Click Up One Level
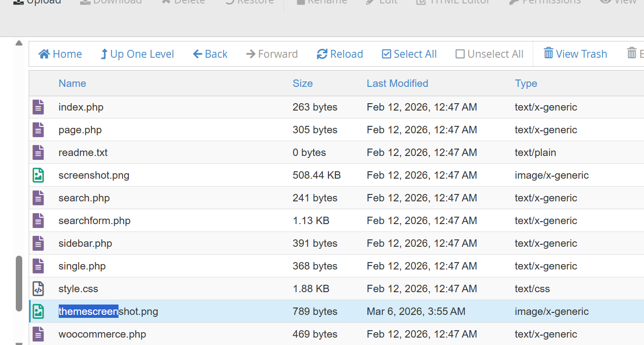 point(137,54)
